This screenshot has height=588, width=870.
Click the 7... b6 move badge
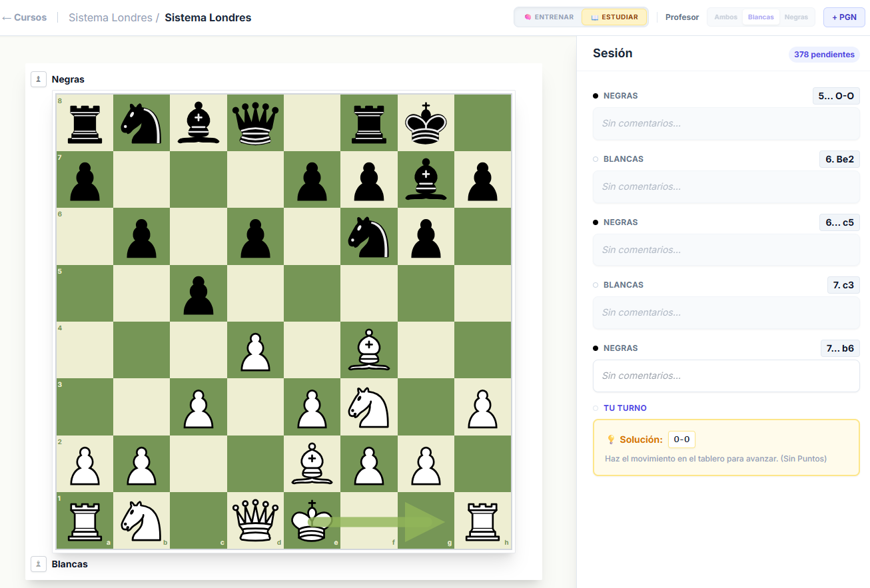[839, 348]
